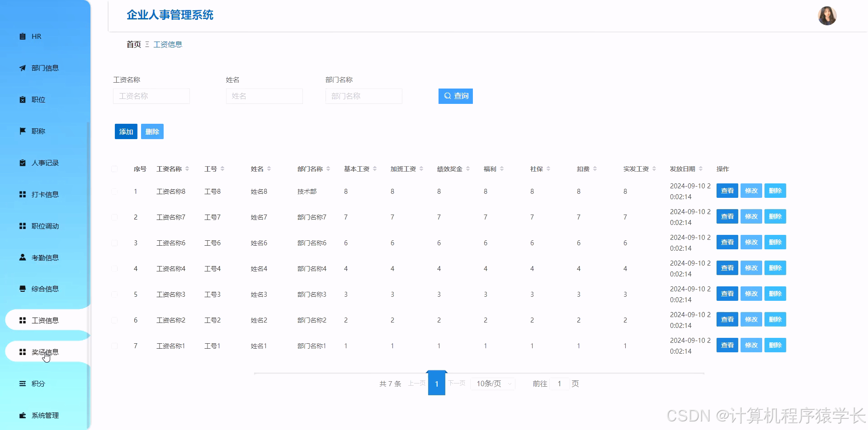This screenshot has height=430, width=868.
Task: Click the 添加 button
Action: tap(126, 131)
